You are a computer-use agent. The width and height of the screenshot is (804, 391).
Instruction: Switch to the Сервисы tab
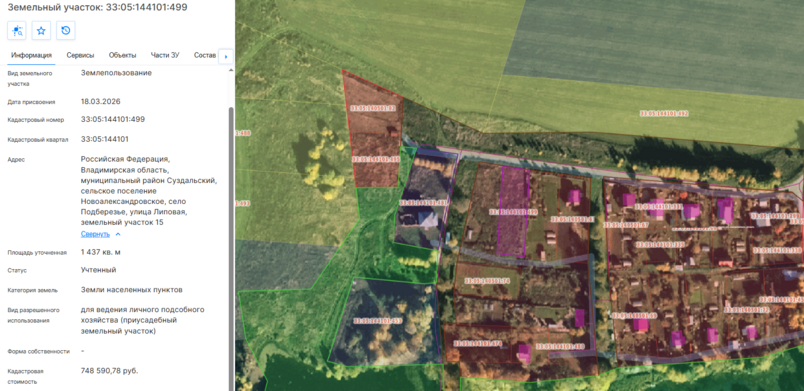click(x=80, y=55)
